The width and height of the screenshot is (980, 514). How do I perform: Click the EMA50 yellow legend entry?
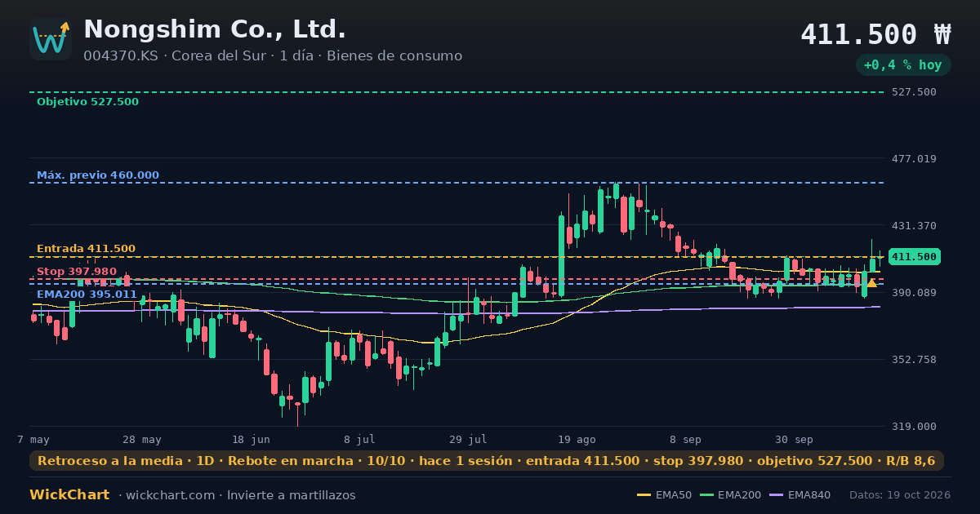[664, 495]
